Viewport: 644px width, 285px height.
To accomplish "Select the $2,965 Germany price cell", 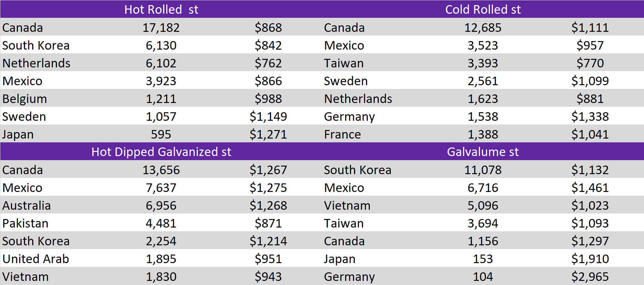I will pyautogui.click(x=590, y=277).
